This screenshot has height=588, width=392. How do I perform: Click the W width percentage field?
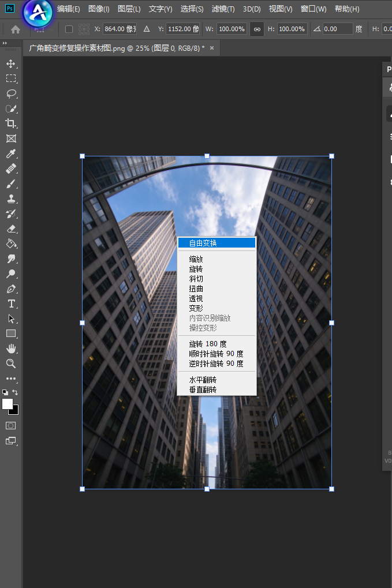[232, 29]
